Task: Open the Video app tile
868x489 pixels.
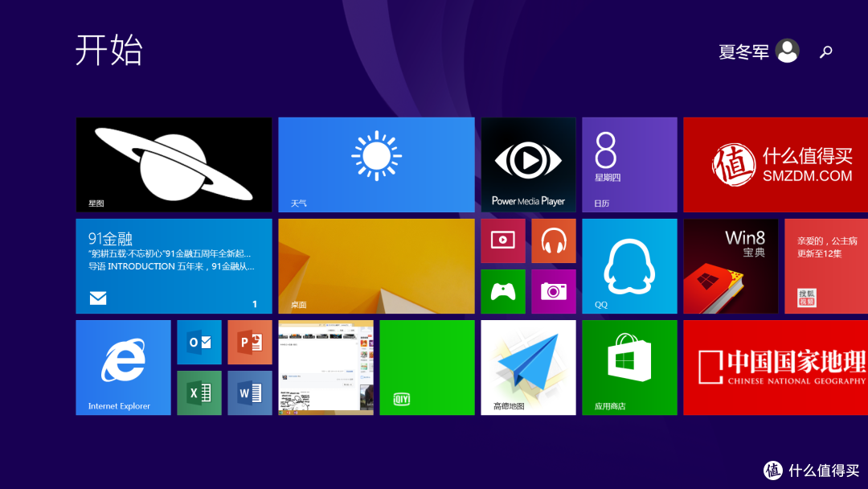Action: click(x=503, y=241)
